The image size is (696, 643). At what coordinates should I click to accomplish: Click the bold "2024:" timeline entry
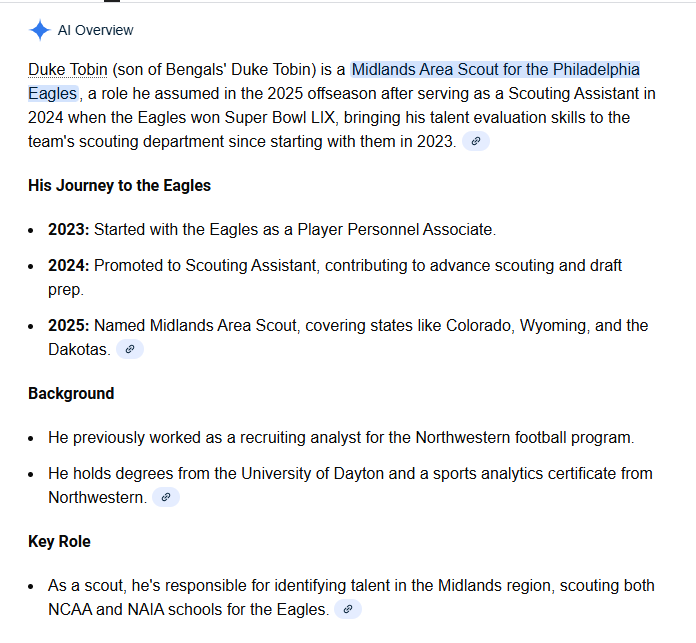point(68,266)
